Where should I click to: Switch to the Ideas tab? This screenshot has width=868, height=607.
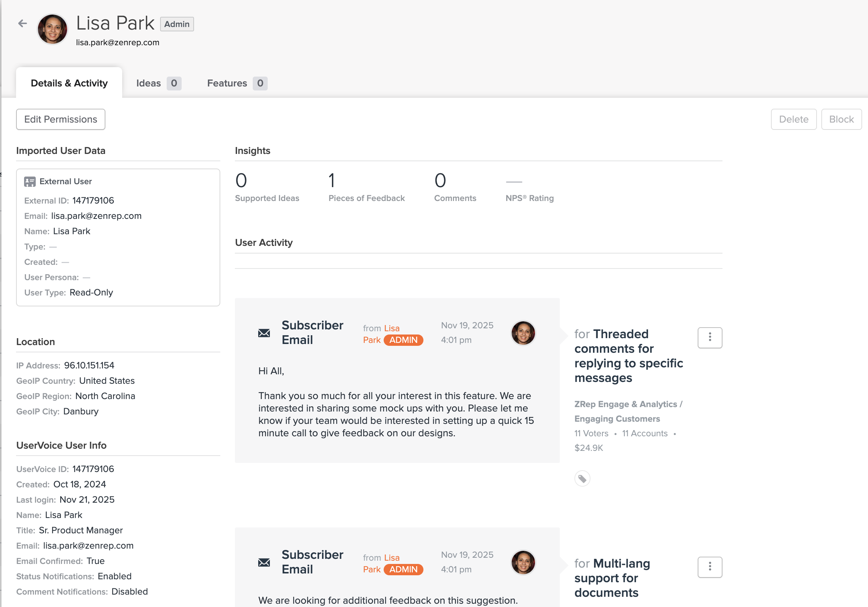click(x=158, y=83)
